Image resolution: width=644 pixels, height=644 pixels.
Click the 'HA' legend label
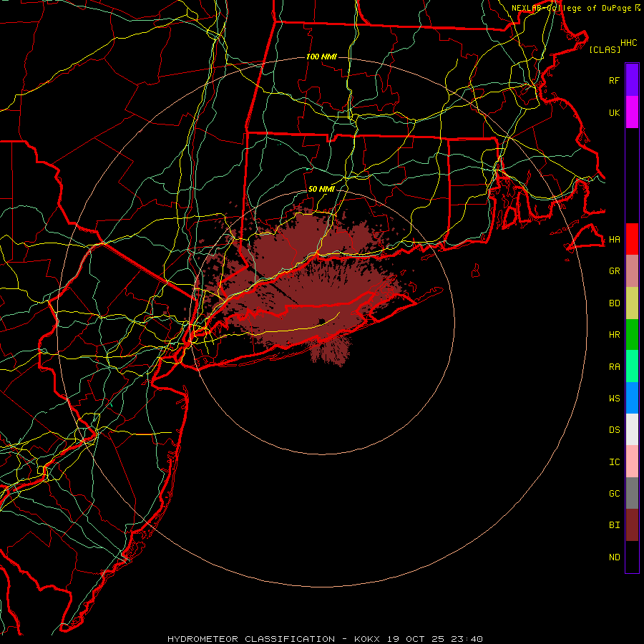[x=614, y=240]
